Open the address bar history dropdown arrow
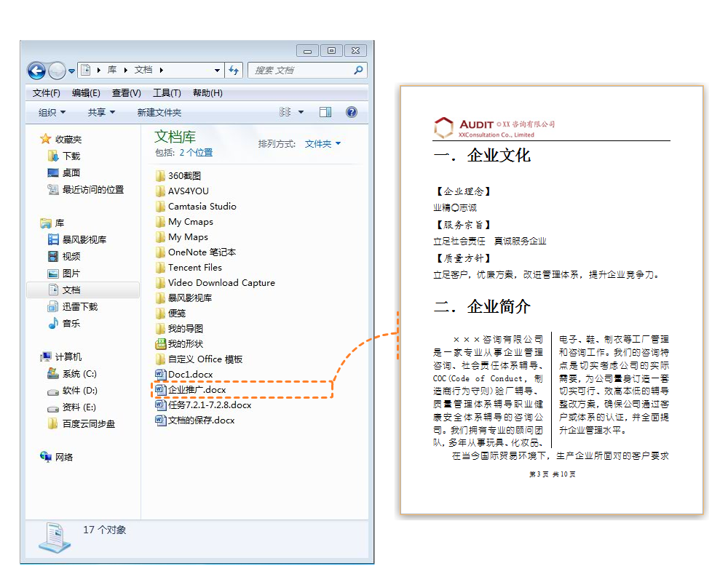The image size is (728, 582). [217, 71]
